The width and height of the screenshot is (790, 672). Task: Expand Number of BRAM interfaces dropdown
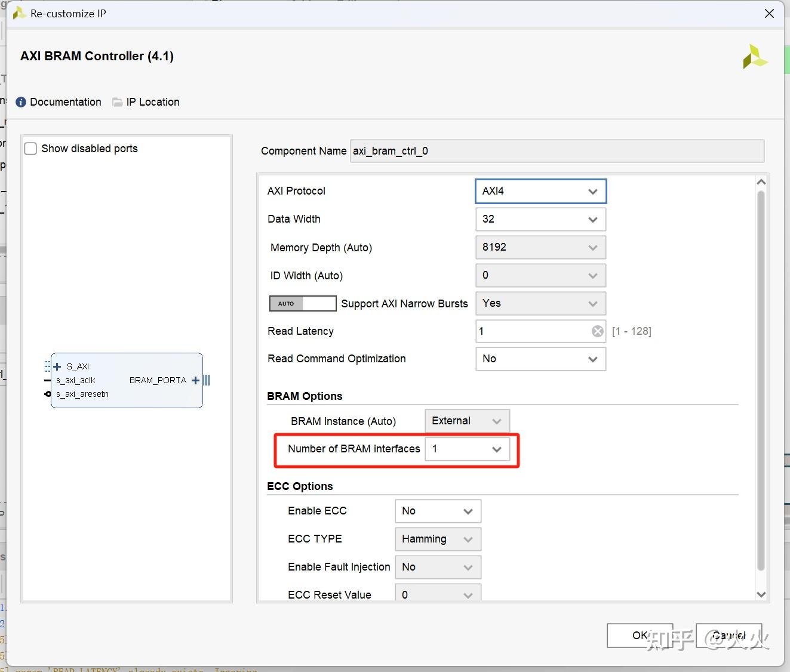468,449
